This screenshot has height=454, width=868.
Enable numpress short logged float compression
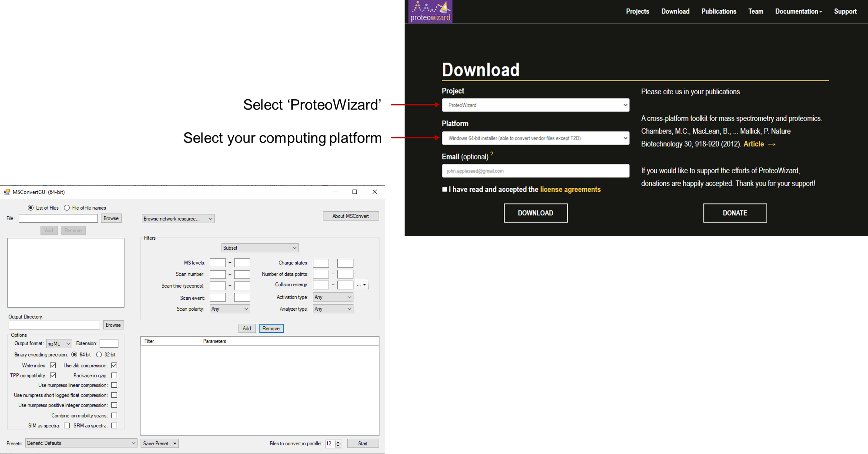(x=114, y=395)
